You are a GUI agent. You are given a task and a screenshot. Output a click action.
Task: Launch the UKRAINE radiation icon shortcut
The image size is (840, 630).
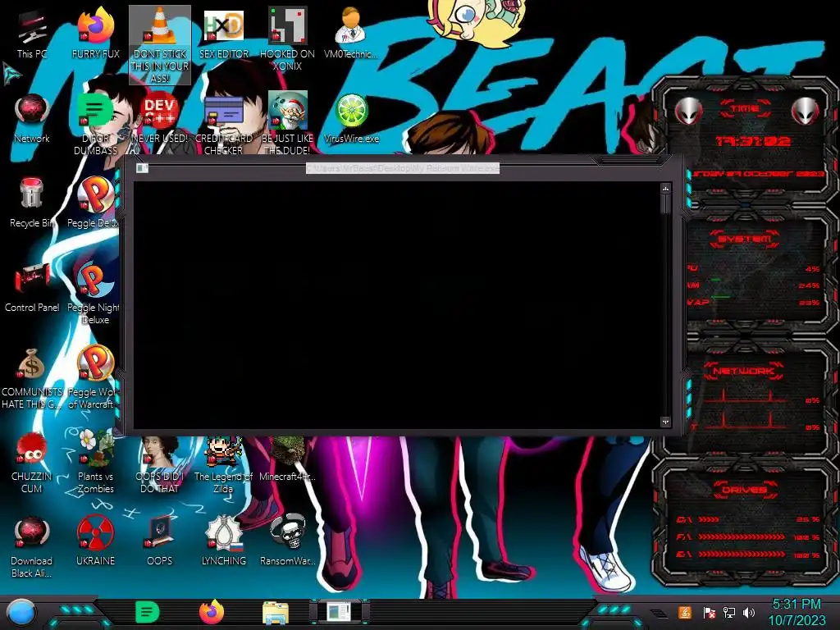[95, 541]
